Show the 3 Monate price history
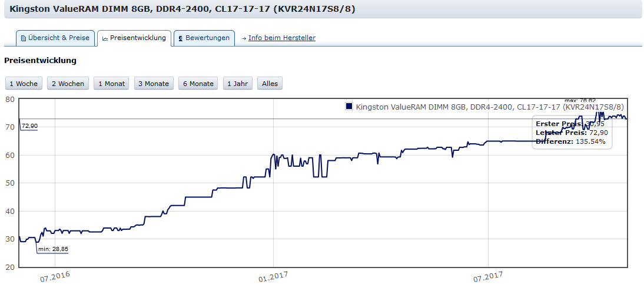Image resolution: width=644 pixels, height=284 pixels. pos(154,84)
